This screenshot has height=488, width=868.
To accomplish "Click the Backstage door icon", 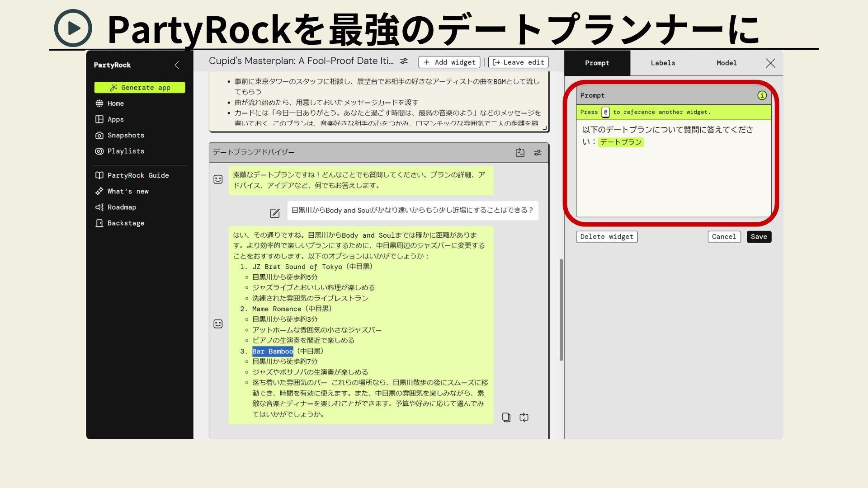I will [99, 223].
